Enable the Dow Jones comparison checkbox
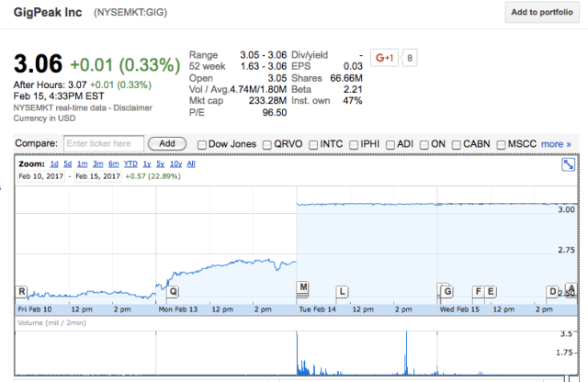The width and height of the screenshot is (588, 382). click(x=202, y=144)
